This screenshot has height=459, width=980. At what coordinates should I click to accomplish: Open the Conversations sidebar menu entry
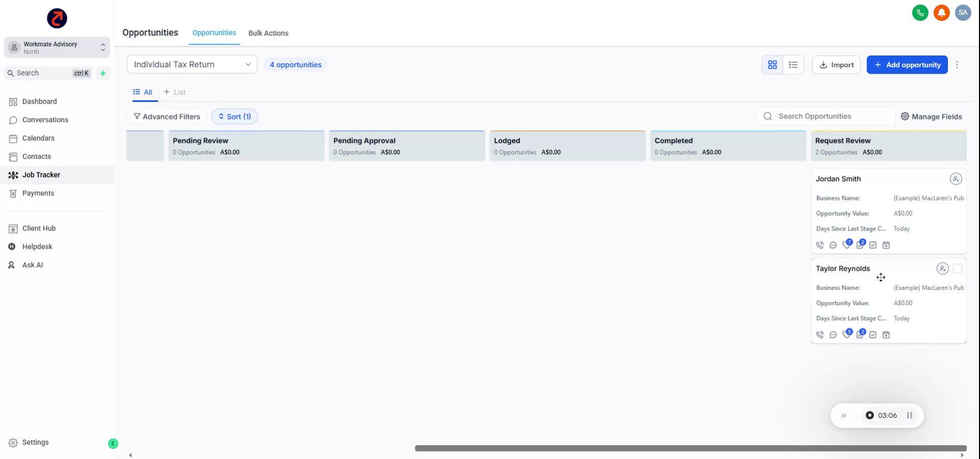(45, 120)
